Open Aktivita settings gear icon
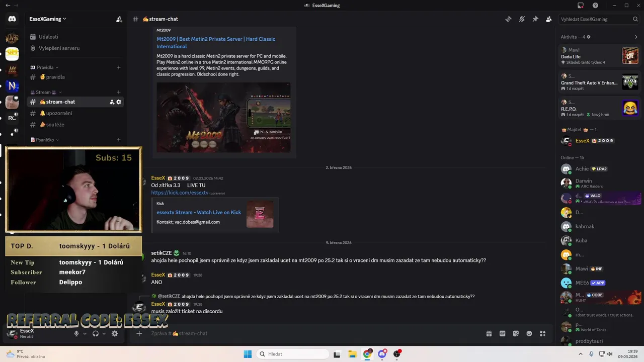This screenshot has height=362, width=644. [x=589, y=37]
